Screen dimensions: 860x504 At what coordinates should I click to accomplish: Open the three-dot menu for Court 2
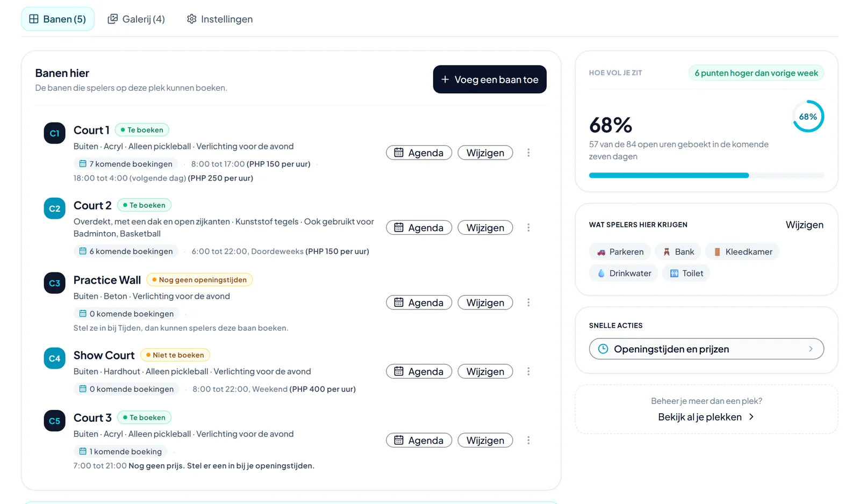click(x=528, y=228)
